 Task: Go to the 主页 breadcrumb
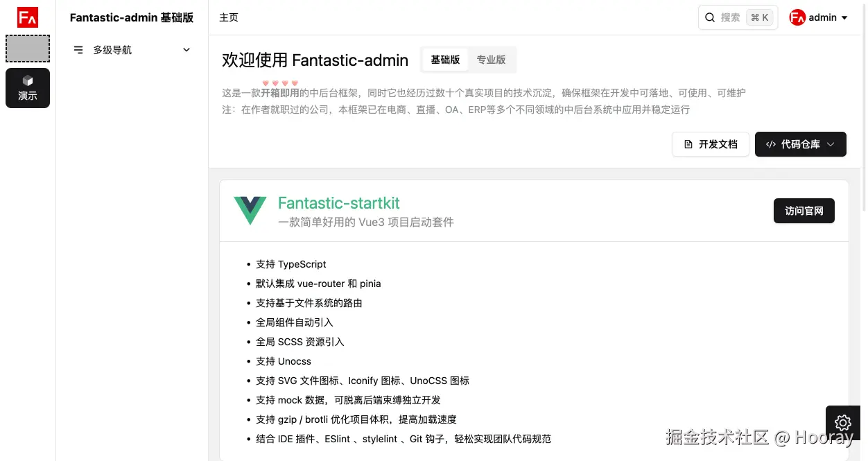tap(229, 17)
